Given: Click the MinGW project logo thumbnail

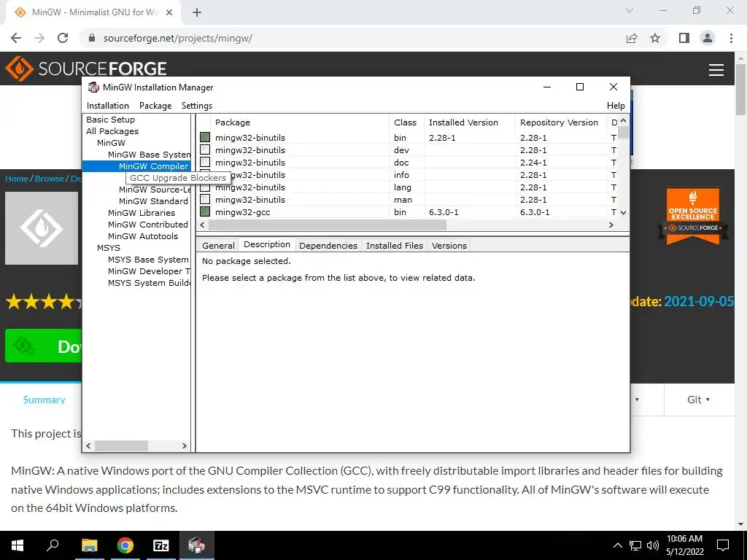Looking at the screenshot, I should click(x=42, y=228).
